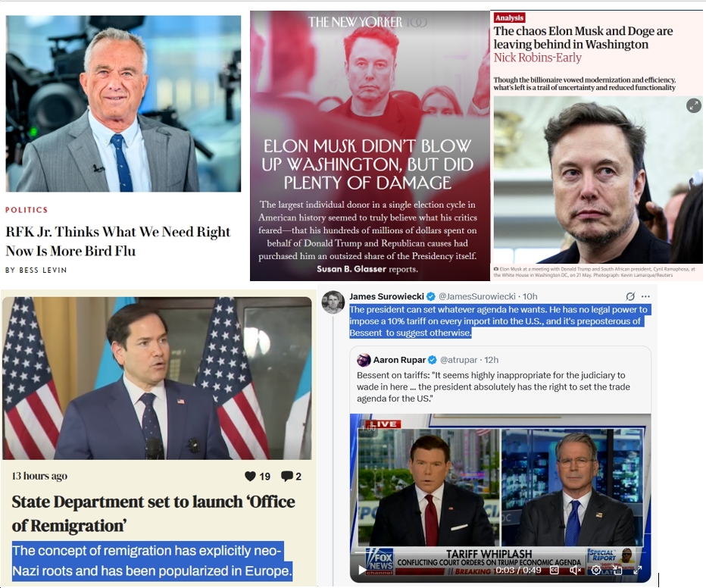Open James Surowiecki's profile avatar
This screenshot has width=706, height=588.
(x=333, y=302)
